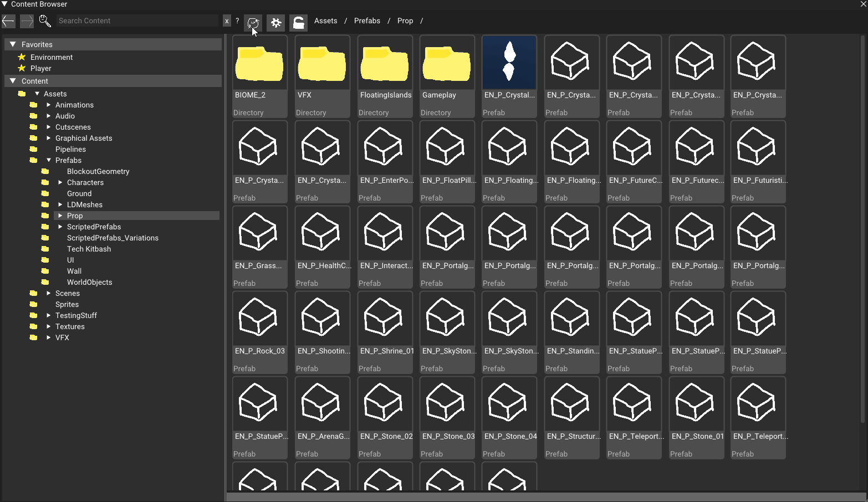Select the EN_P_HealthC... prefab
This screenshot has width=868, height=502.
[x=322, y=247]
